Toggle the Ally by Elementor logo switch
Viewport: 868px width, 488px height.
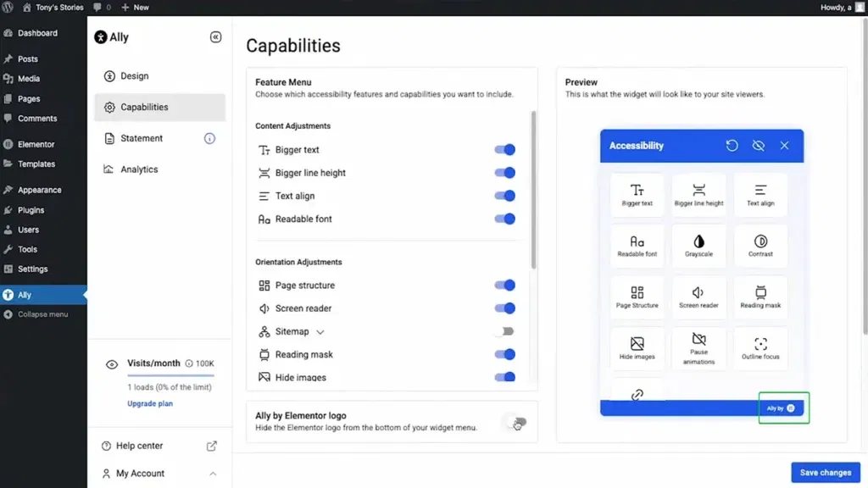(x=515, y=422)
